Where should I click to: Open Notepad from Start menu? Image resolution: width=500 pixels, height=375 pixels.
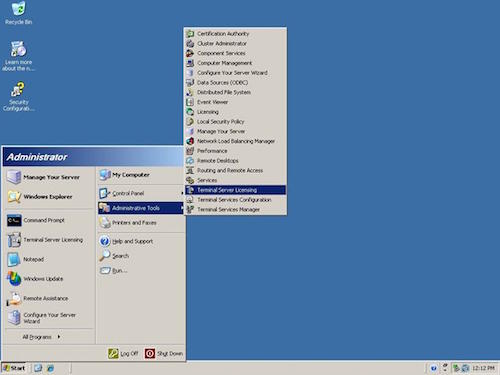(x=50, y=259)
